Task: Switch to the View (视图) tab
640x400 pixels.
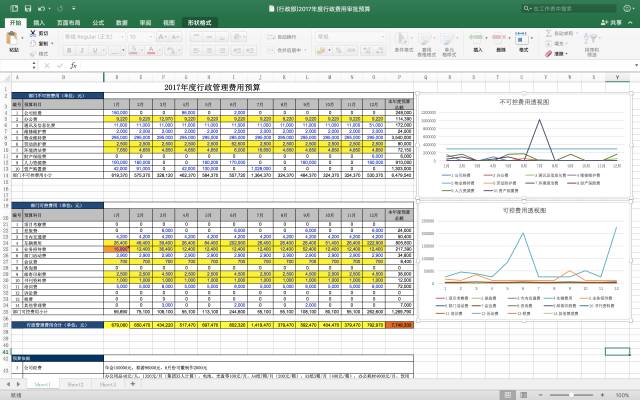Action: (x=169, y=22)
